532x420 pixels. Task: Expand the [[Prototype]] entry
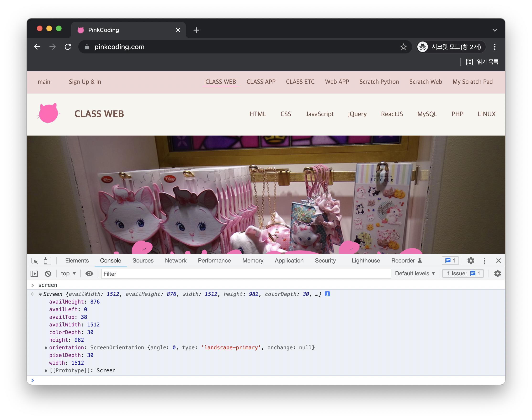coord(46,371)
